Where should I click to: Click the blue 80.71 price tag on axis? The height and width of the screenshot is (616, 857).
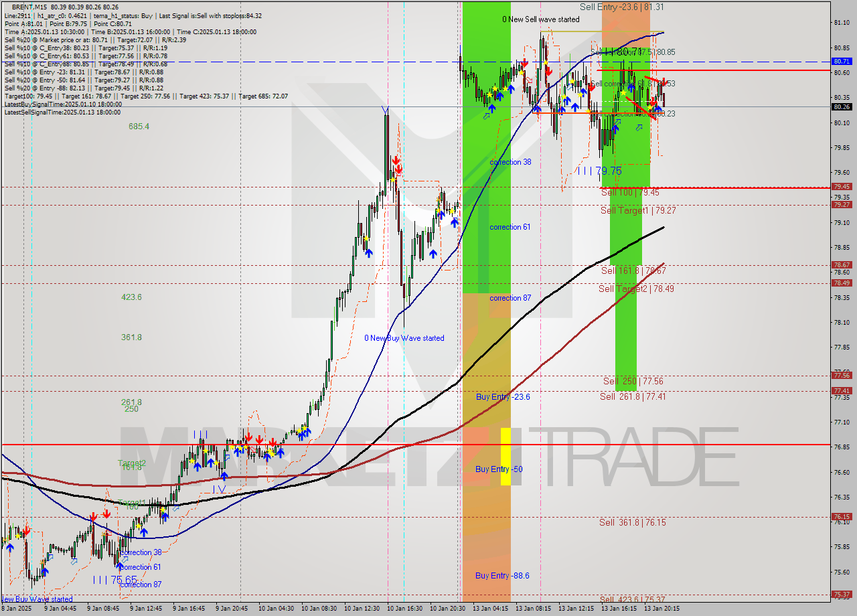tap(842, 61)
